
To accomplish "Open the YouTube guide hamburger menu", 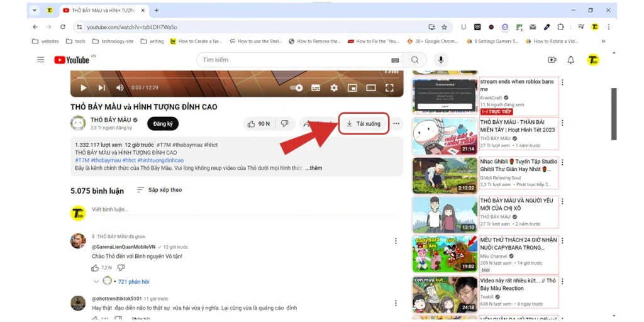I will 40,60.
